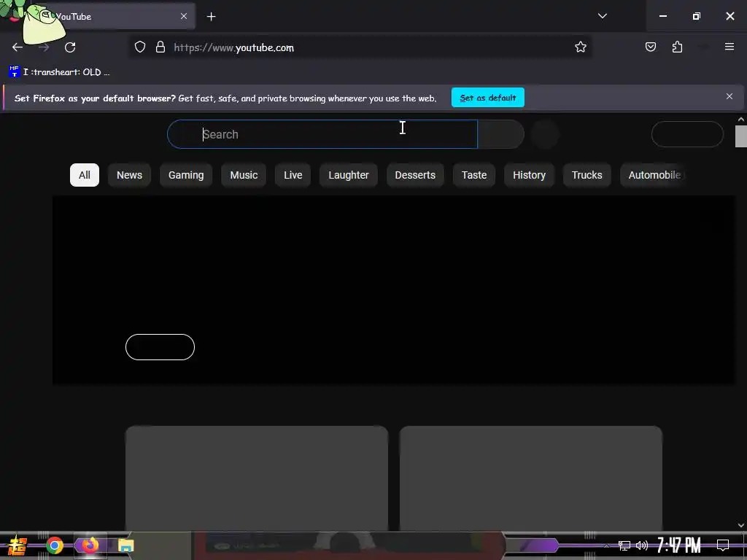Select the Desserts filter chip
The image size is (747, 560).
coord(415,175)
